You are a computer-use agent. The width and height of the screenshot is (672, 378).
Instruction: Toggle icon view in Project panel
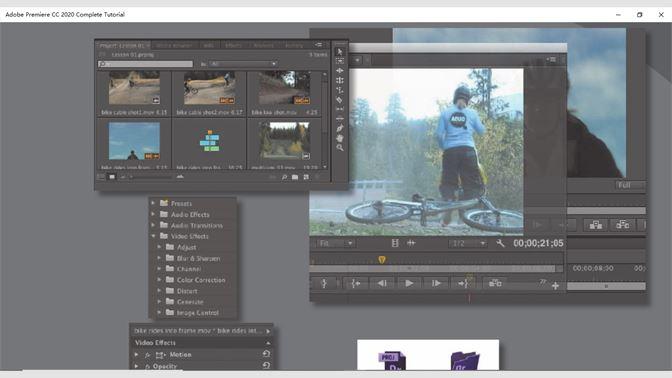(112, 177)
